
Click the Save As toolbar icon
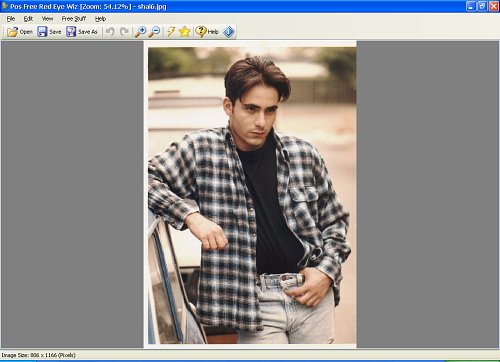tap(71, 32)
